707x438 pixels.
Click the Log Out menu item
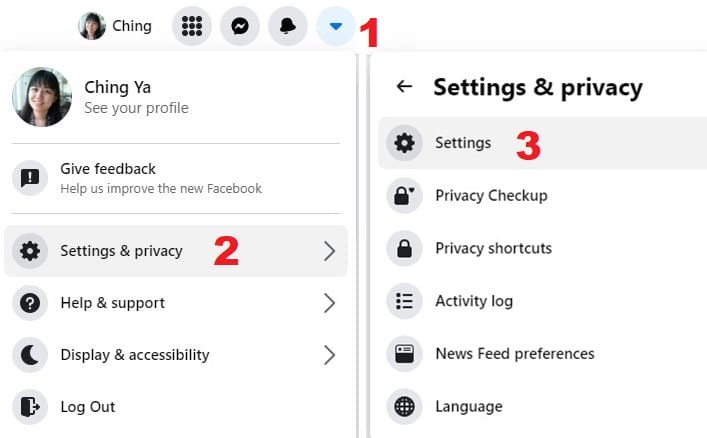coord(176,407)
